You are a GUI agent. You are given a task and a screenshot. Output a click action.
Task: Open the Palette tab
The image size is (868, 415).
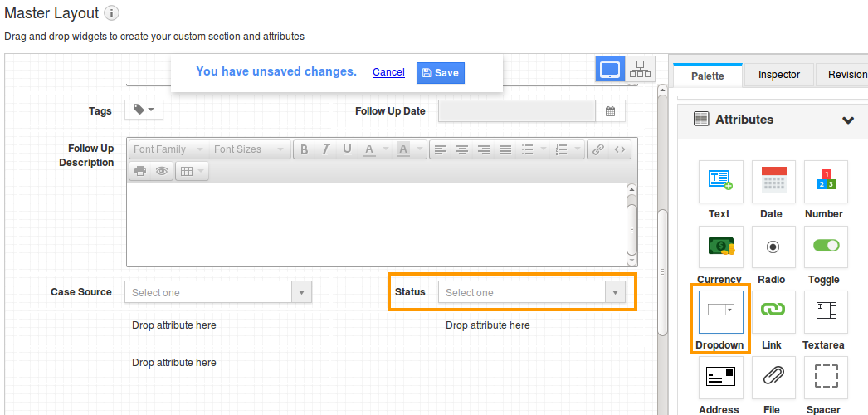[x=708, y=76]
